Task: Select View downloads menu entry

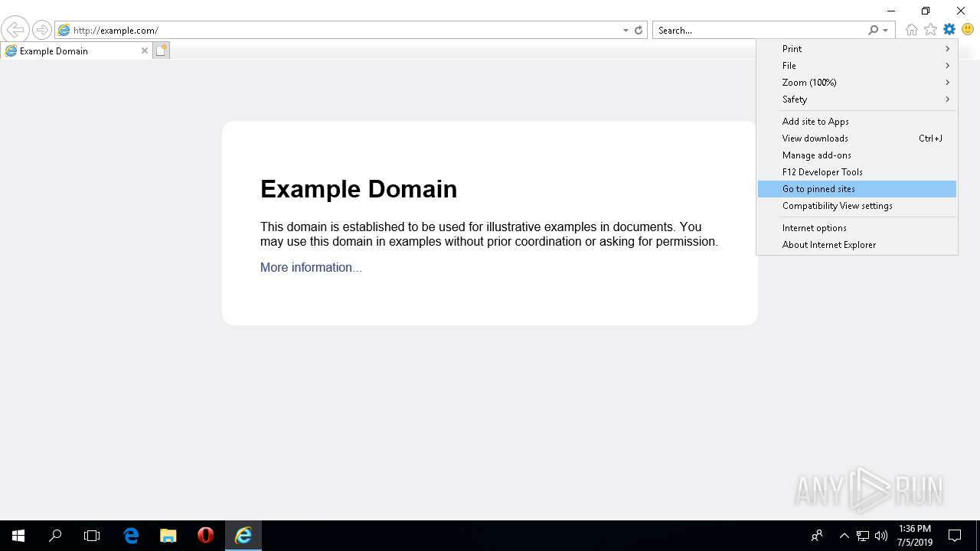Action: [x=857, y=139]
